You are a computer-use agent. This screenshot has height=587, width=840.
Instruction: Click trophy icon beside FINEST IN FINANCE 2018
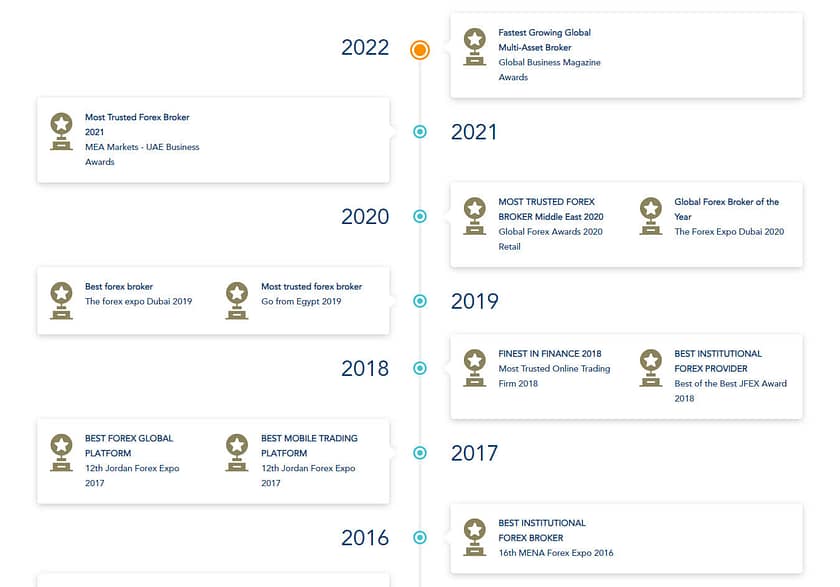[475, 367]
